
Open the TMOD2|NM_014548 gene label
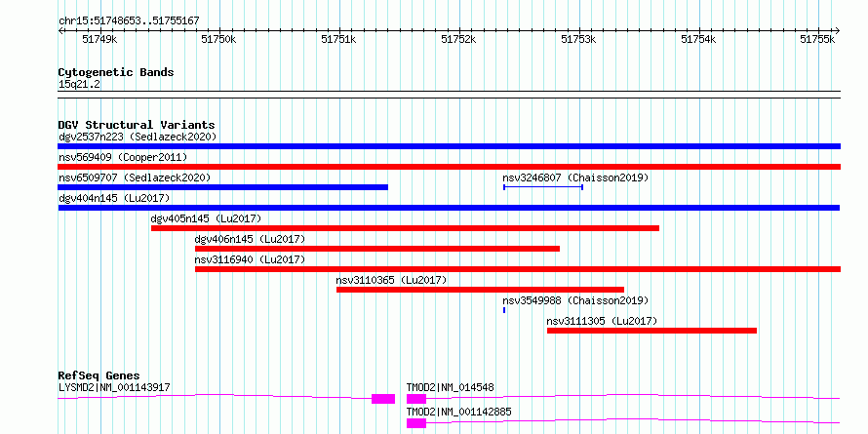click(451, 387)
